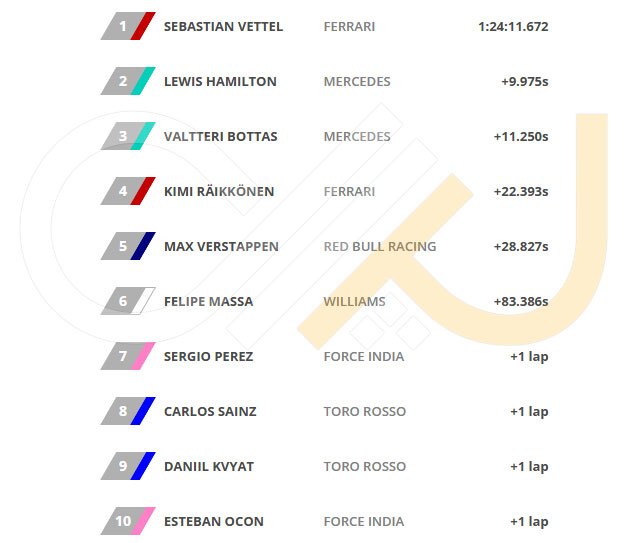Select the +83.386s gap for Massa
The image size is (637, 543).
(521, 301)
